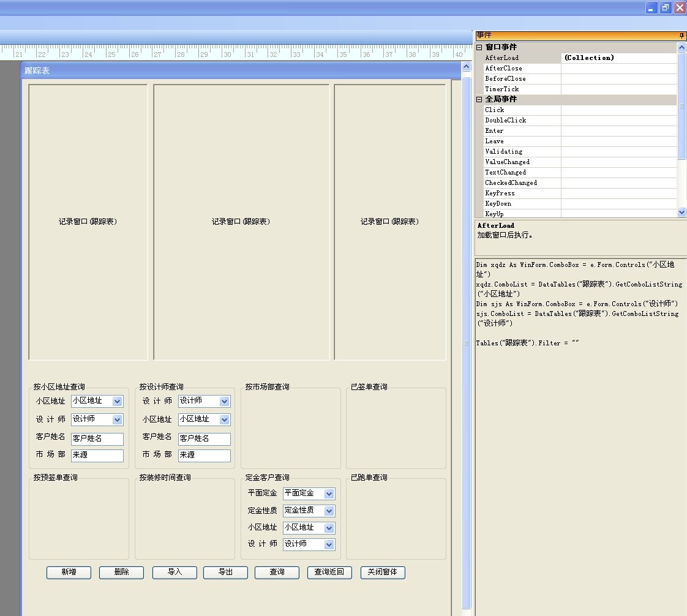
Task: Open 小区地址 combo in 定金客户查询 group
Action: (x=329, y=528)
